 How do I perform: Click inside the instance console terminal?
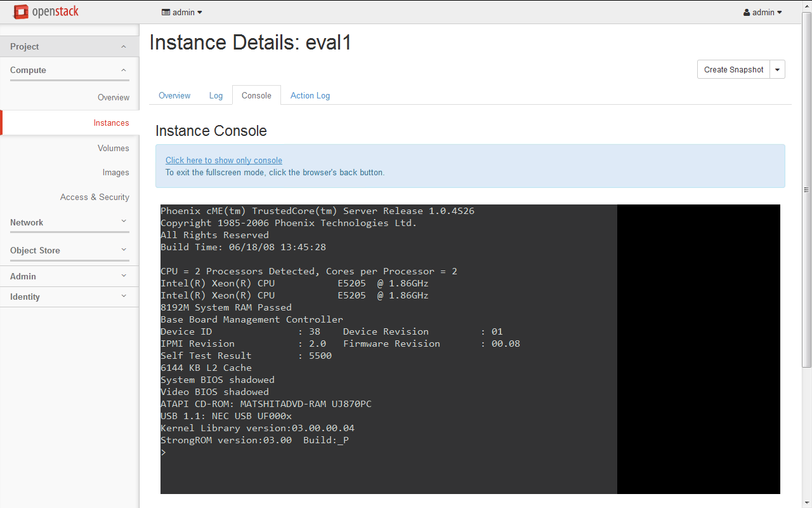click(x=470, y=349)
